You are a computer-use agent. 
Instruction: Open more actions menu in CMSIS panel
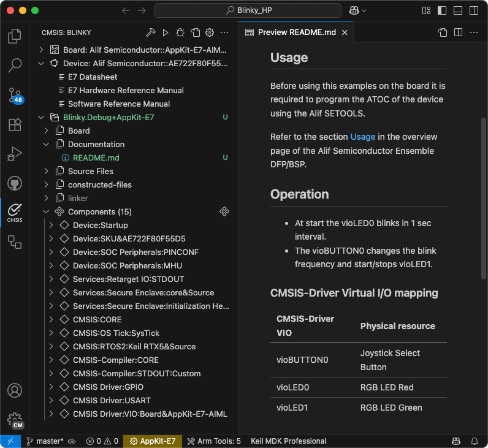224,32
